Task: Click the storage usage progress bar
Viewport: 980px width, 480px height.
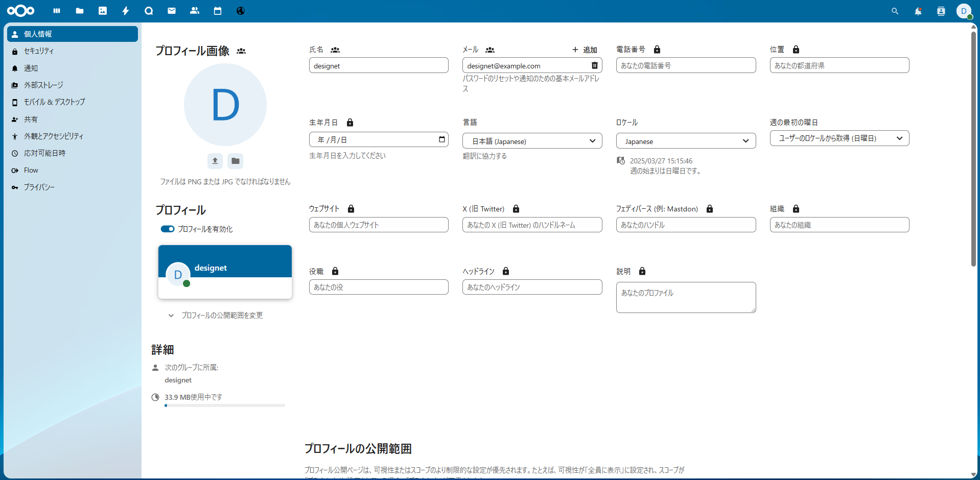Action: coord(225,405)
